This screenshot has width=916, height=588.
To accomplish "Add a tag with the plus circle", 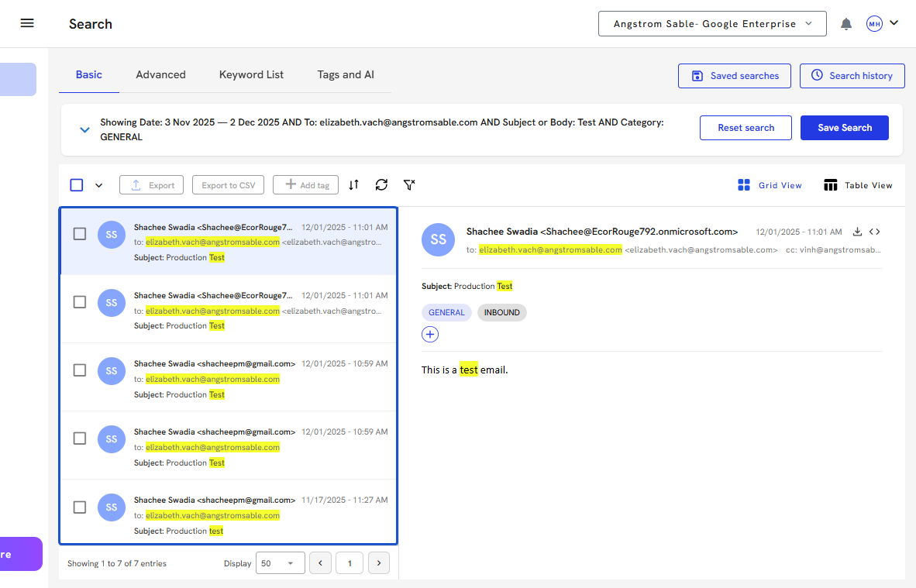I will [x=430, y=335].
